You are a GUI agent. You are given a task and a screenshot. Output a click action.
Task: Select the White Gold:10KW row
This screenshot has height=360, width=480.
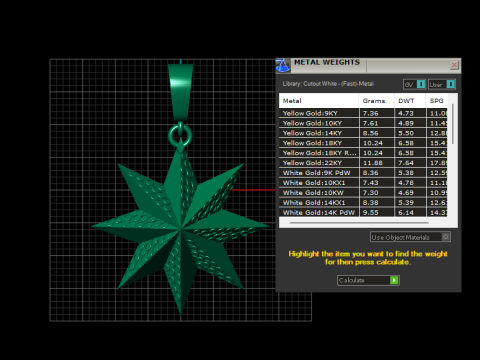tap(363, 193)
